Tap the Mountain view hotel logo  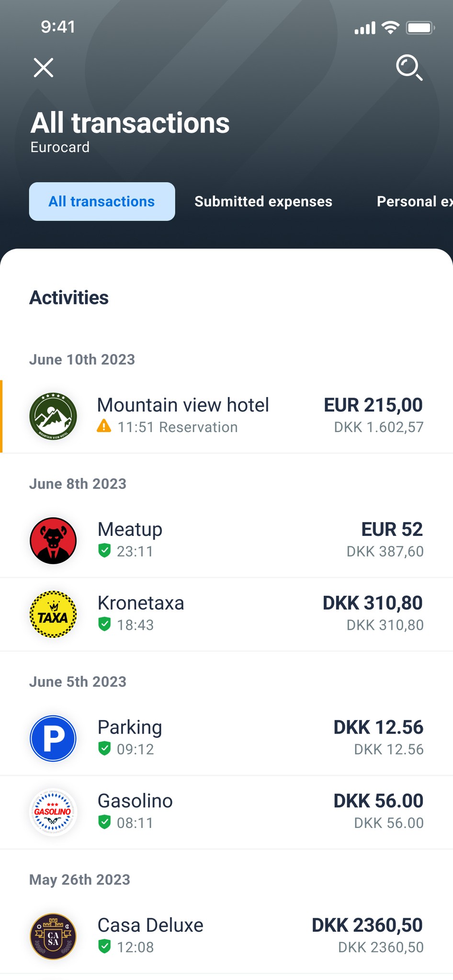[53, 416]
